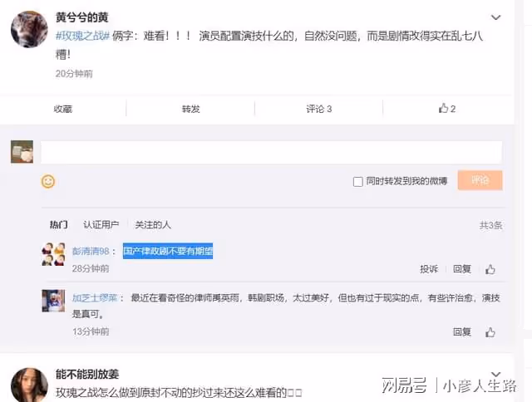The height and width of the screenshot is (402, 532).
Task: Expand the options chevron on 黄兮兮的黄's post
Action: 495,17
